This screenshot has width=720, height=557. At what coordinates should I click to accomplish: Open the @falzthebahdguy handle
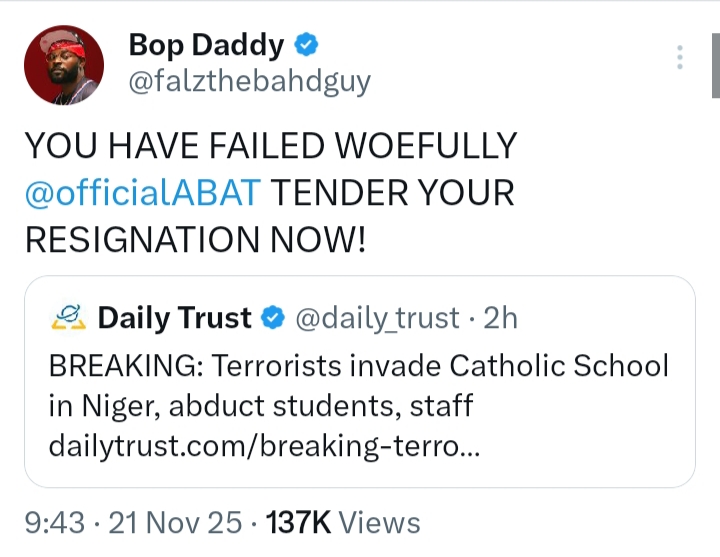(x=250, y=82)
